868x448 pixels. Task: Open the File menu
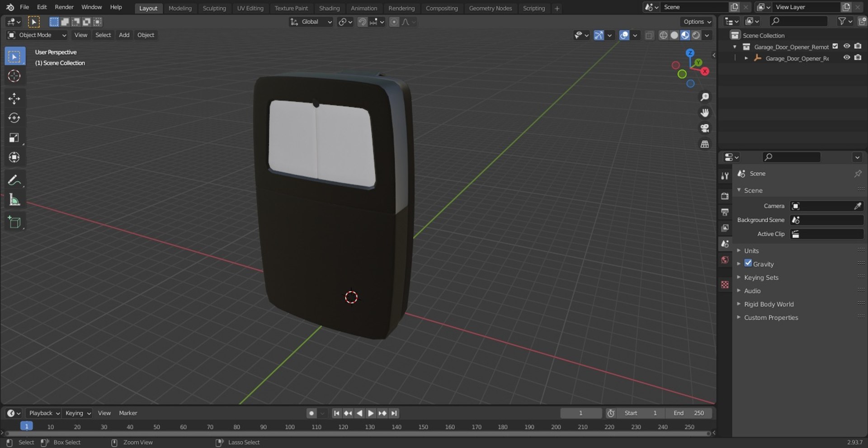(x=24, y=7)
